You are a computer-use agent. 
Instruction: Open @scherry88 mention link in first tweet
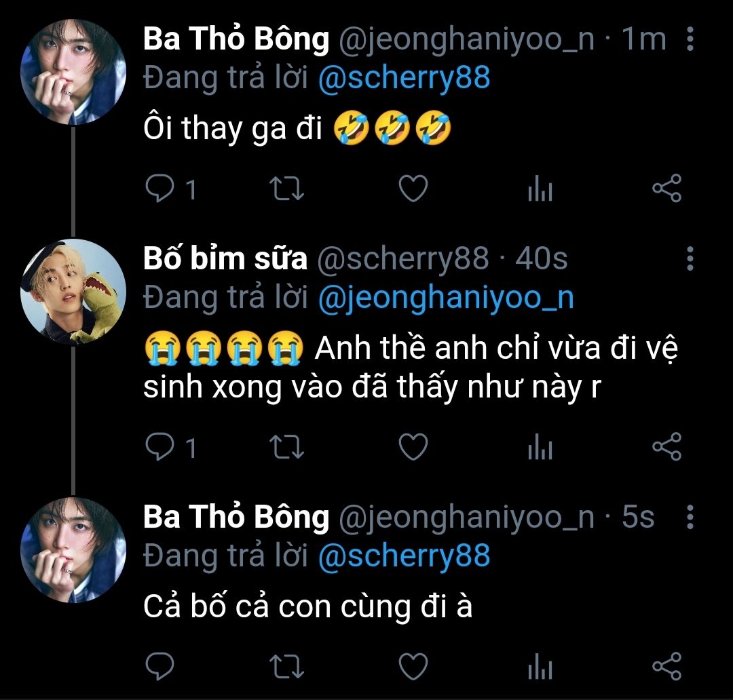click(404, 78)
